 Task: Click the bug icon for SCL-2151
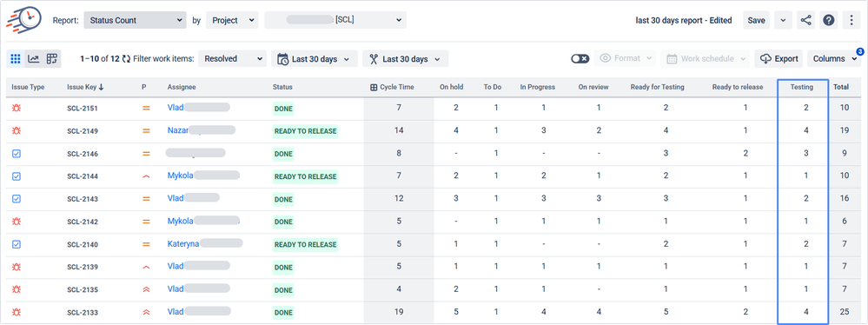tap(17, 108)
